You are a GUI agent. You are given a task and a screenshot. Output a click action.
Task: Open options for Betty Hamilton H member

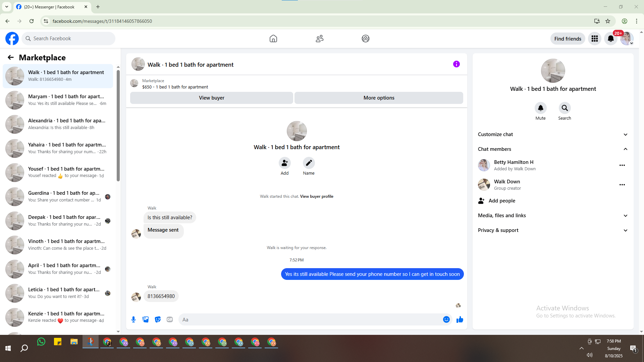coord(622,165)
